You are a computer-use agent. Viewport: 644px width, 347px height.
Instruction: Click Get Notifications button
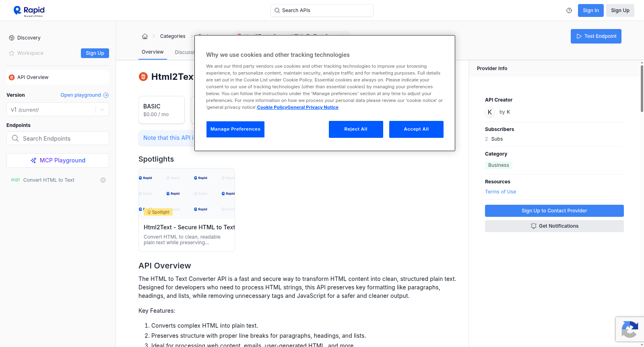[x=554, y=226]
